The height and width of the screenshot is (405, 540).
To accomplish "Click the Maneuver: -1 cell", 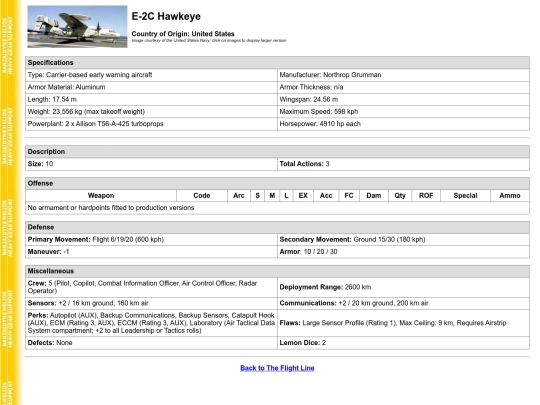I will point(151,252).
